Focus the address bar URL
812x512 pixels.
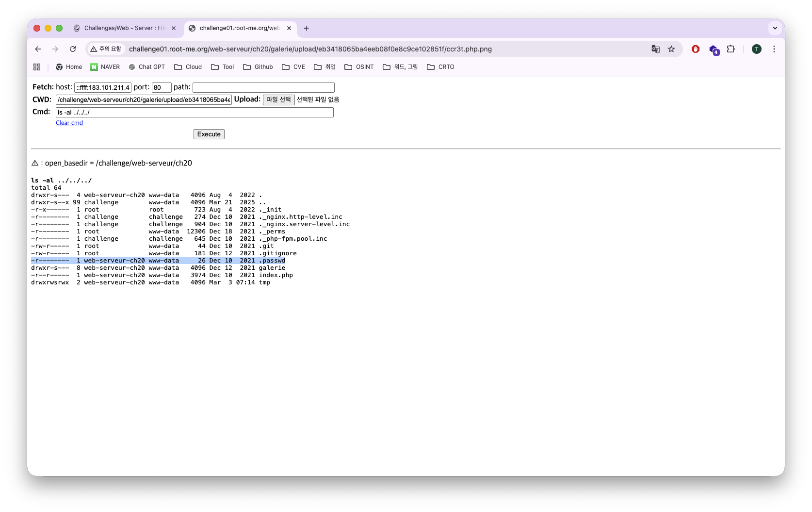coord(310,49)
